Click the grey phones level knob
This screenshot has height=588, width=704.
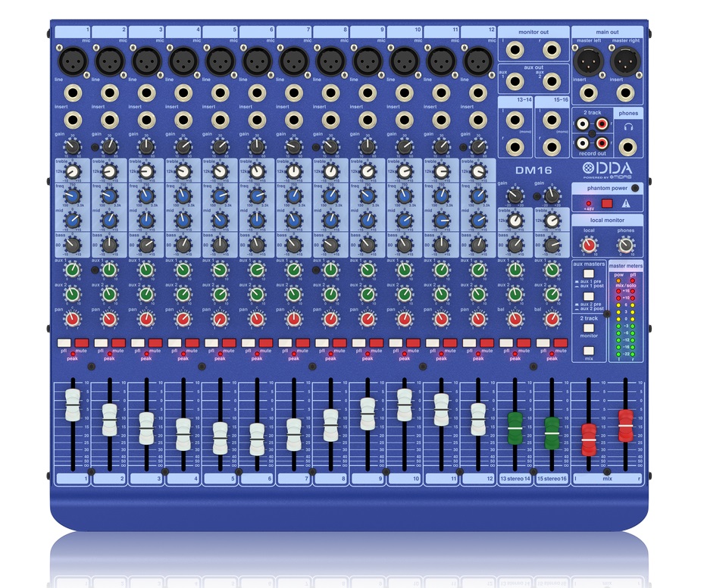[x=626, y=245]
